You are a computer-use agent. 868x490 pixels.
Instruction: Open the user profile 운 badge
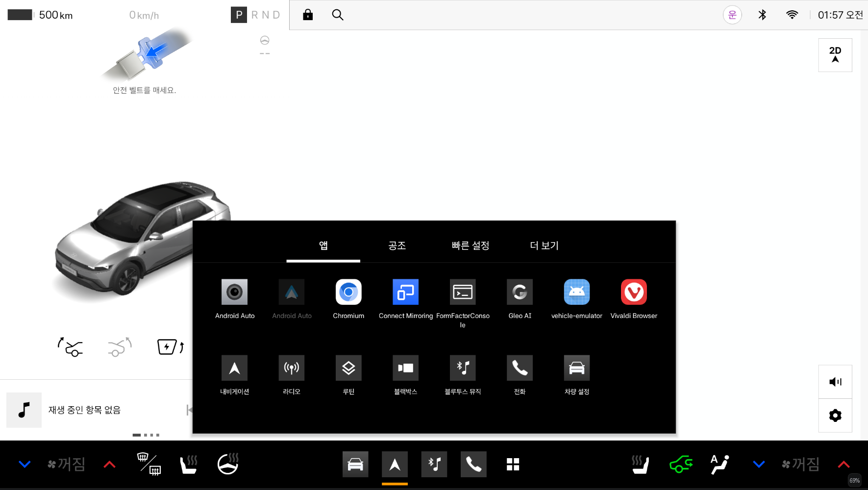click(x=732, y=15)
